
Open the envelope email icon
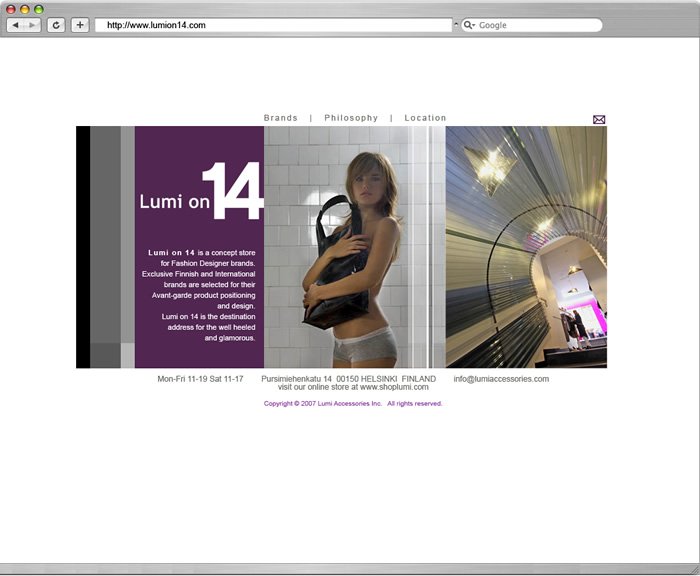point(599,119)
